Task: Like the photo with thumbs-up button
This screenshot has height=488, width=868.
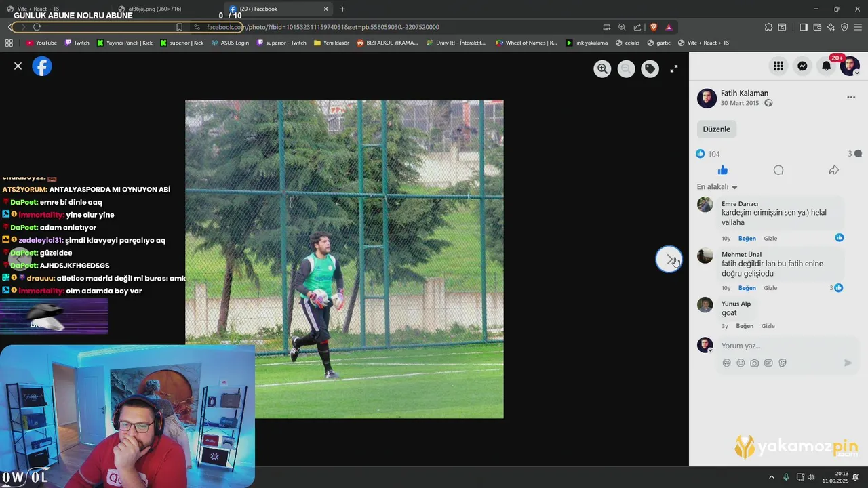Action: [x=723, y=170]
